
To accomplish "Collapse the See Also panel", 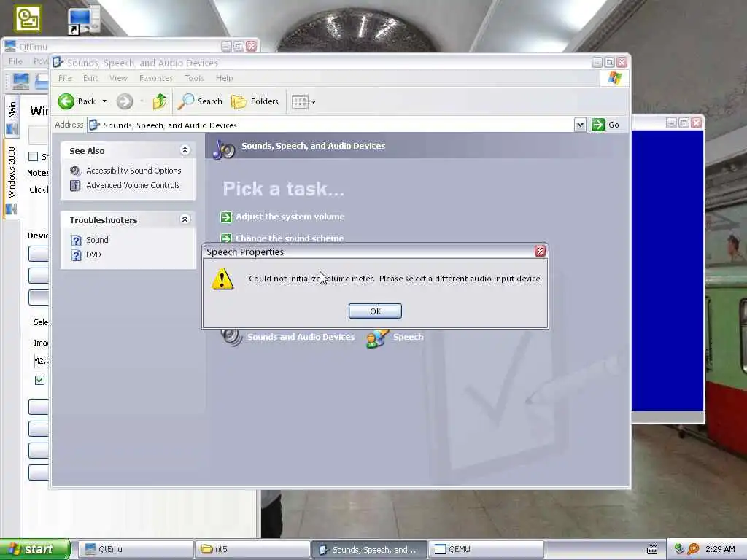I will [x=185, y=150].
